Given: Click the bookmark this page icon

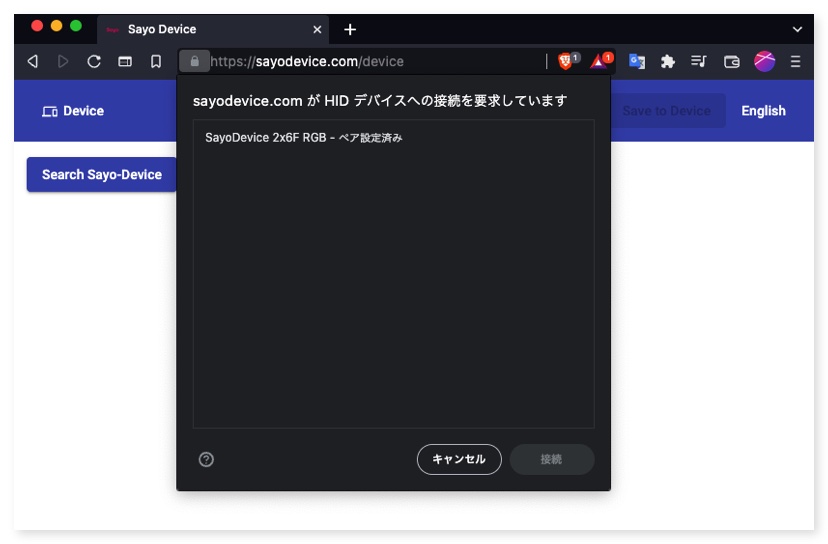Looking at the screenshot, I should pyautogui.click(x=156, y=61).
